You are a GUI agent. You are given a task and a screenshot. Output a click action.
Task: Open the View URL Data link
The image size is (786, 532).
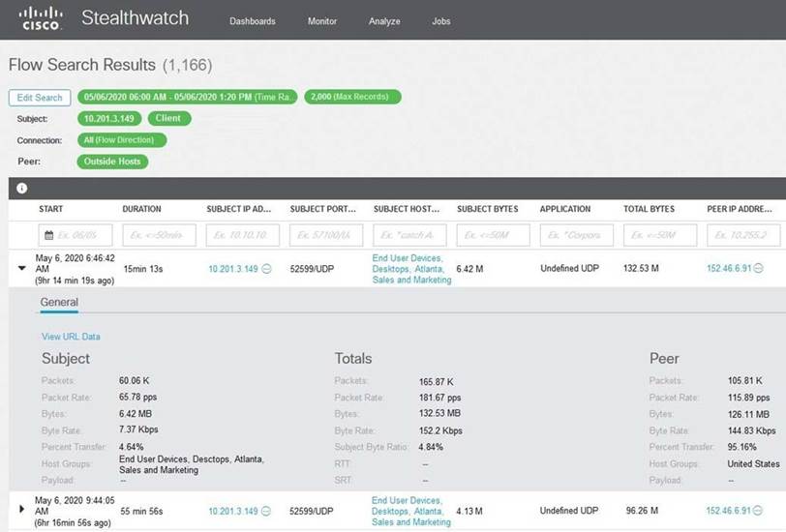tap(71, 337)
